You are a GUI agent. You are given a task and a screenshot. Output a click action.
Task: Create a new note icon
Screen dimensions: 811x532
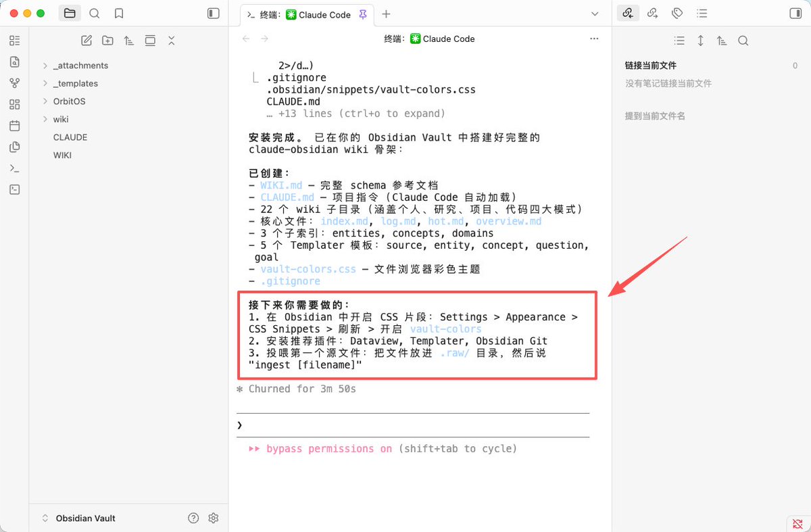pos(87,41)
